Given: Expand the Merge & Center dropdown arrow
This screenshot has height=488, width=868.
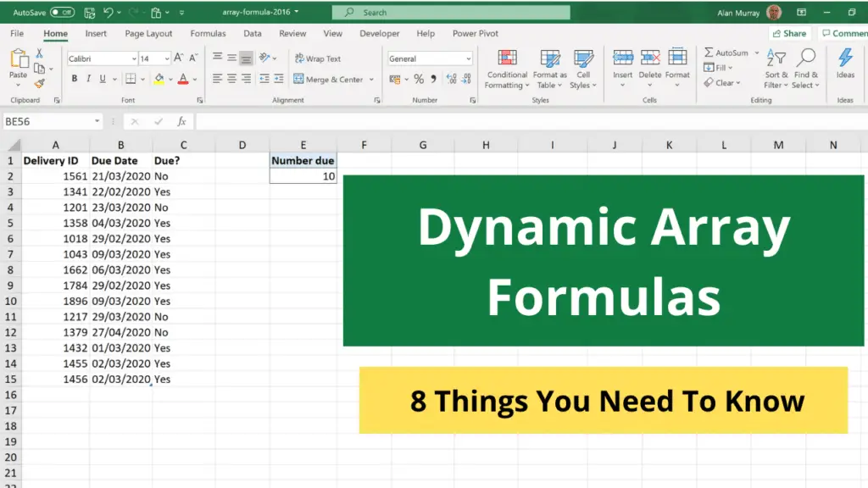Looking at the screenshot, I should pos(370,79).
